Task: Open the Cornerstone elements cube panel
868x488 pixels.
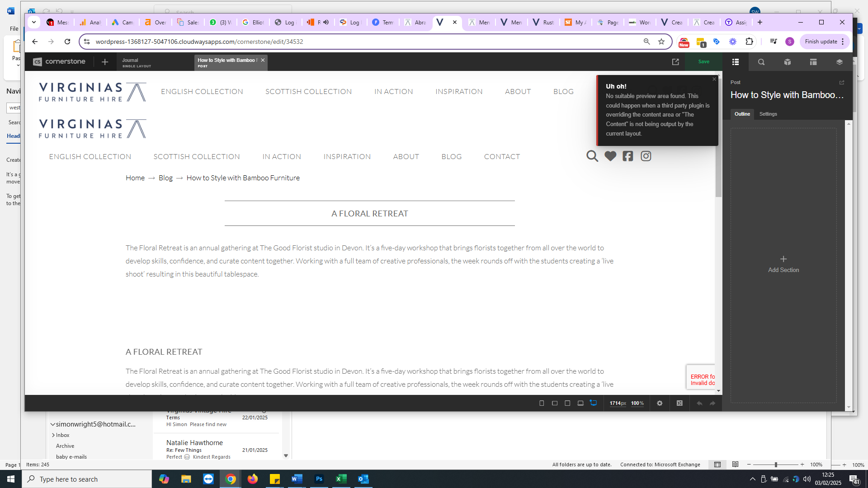Action: [x=787, y=62]
